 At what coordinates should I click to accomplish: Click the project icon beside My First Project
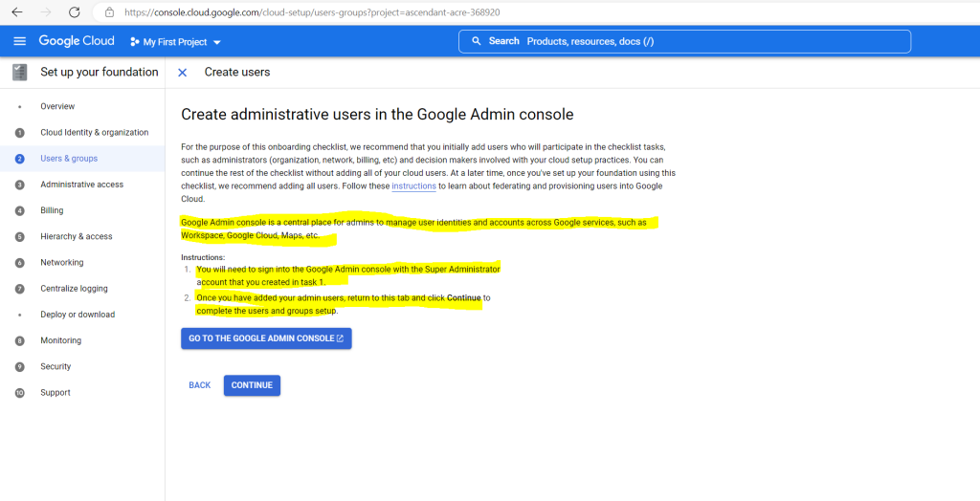pos(134,42)
